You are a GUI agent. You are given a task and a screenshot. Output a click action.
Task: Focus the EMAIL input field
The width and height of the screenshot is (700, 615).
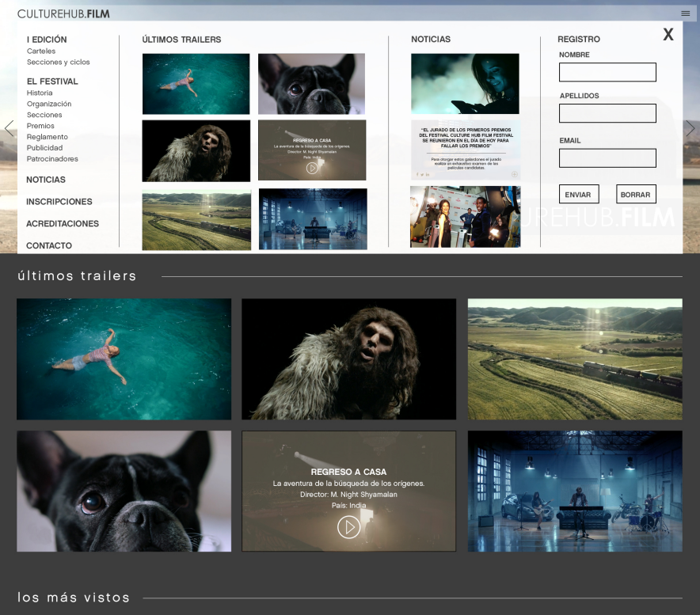(607, 158)
